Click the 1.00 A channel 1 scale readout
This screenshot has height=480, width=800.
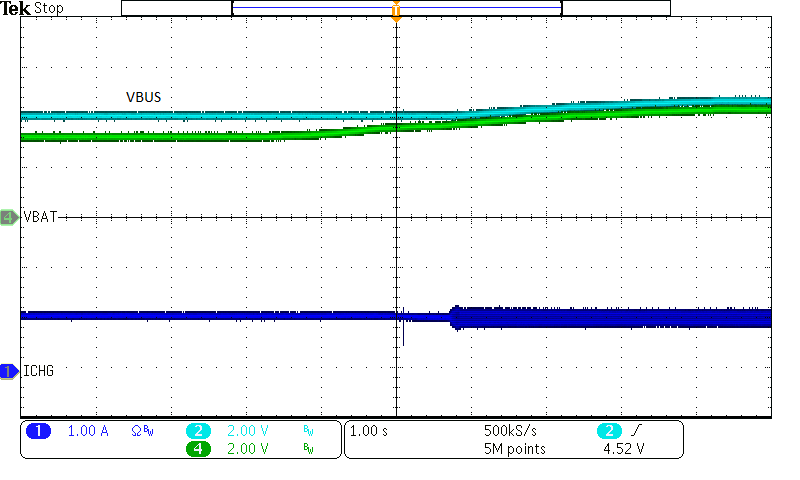tap(86, 431)
